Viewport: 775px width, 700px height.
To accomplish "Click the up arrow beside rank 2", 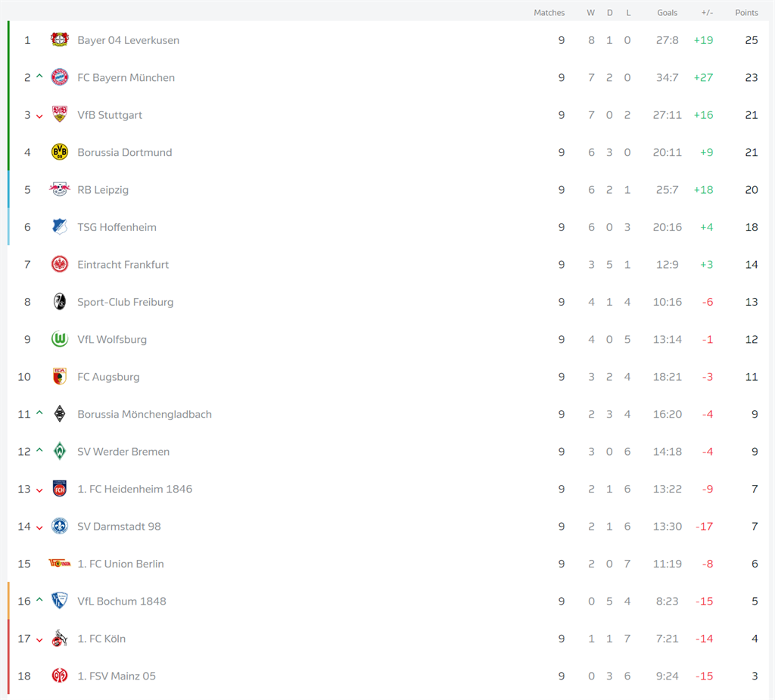I will point(39,76).
